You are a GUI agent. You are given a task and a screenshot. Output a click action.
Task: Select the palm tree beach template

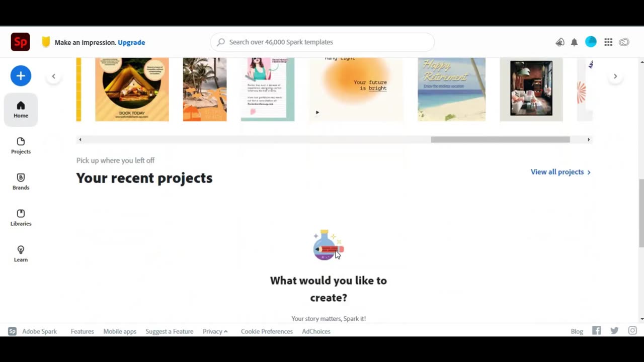(x=205, y=89)
